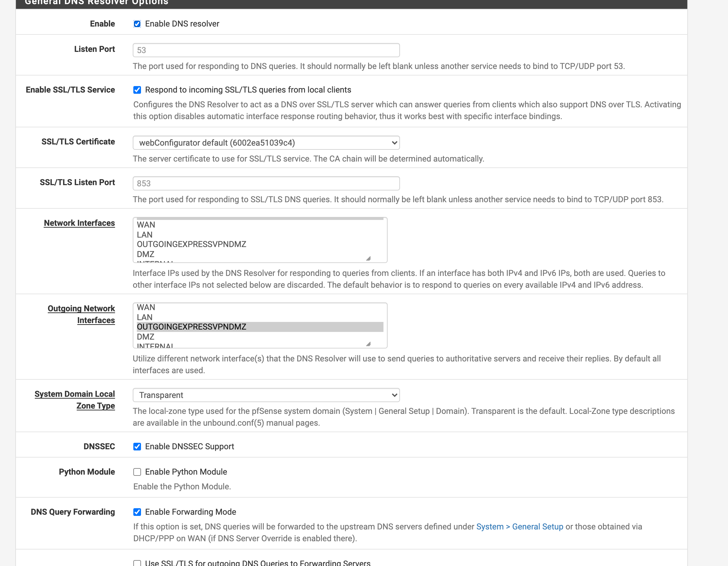728x566 pixels.
Task: Click the Network Interfaces list resize handle
Action: [368, 259]
